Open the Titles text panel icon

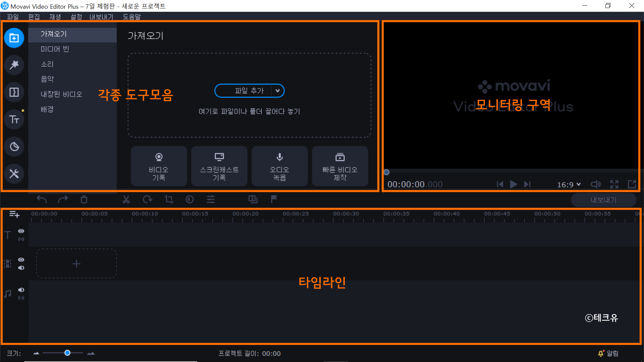coord(14,119)
